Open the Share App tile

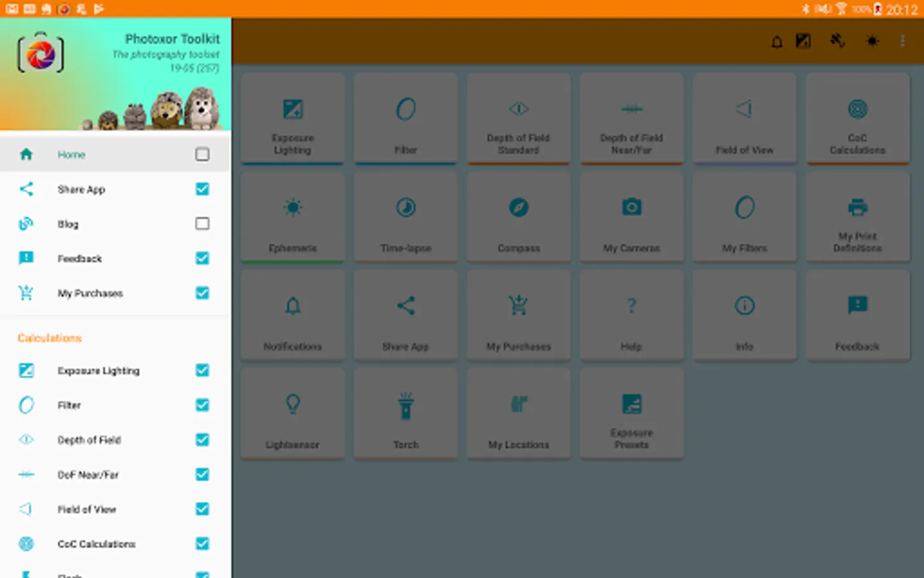coord(406,315)
